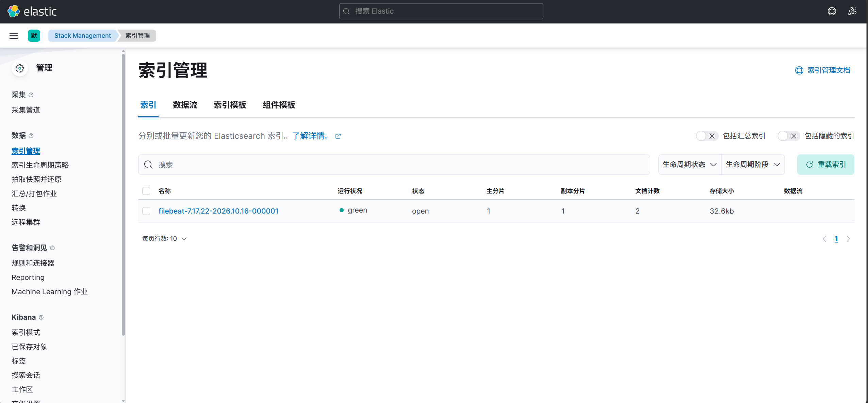The width and height of the screenshot is (868, 403).
Task: Open the 索引管理文档 link
Action: pos(829,70)
